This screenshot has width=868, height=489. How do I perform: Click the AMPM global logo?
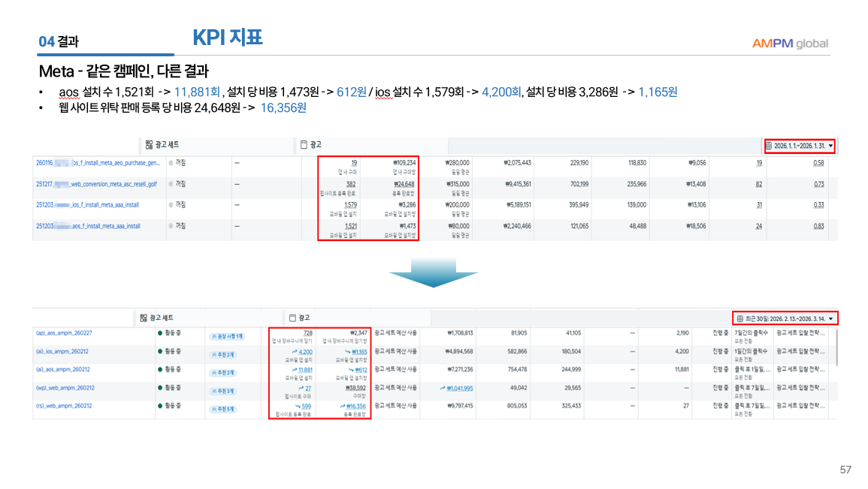point(790,43)
